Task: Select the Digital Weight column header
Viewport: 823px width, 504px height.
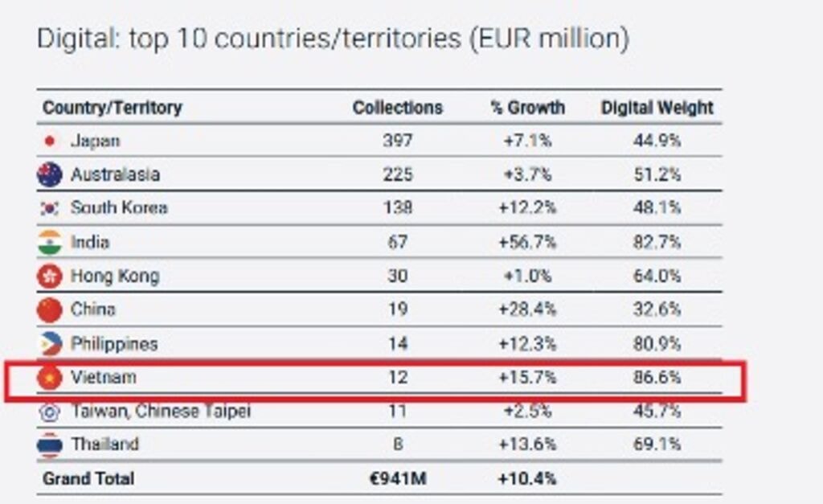Action: click(657, 109)
